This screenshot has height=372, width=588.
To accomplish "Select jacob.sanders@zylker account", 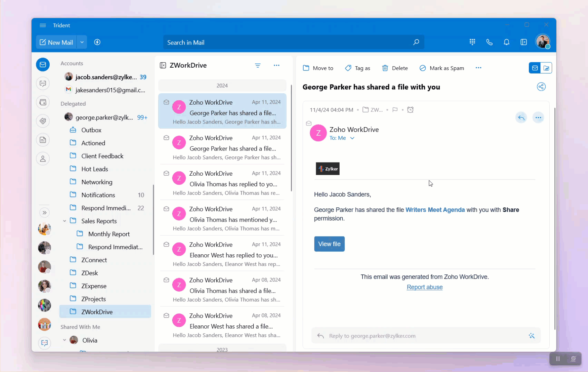I will 105,77.
